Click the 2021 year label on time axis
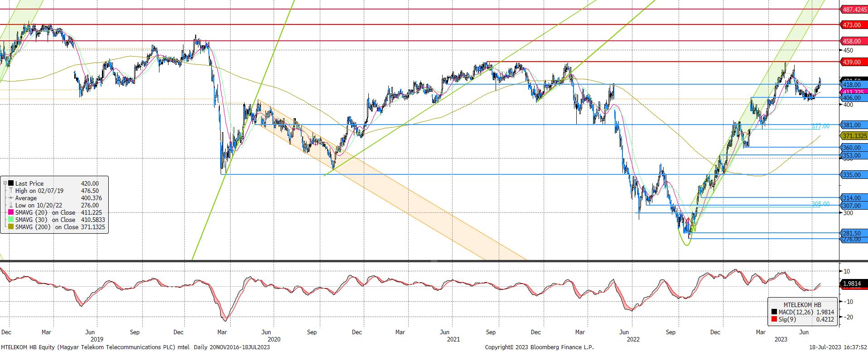The height and width of the screenshot is (351, 868). pos(453,339)
